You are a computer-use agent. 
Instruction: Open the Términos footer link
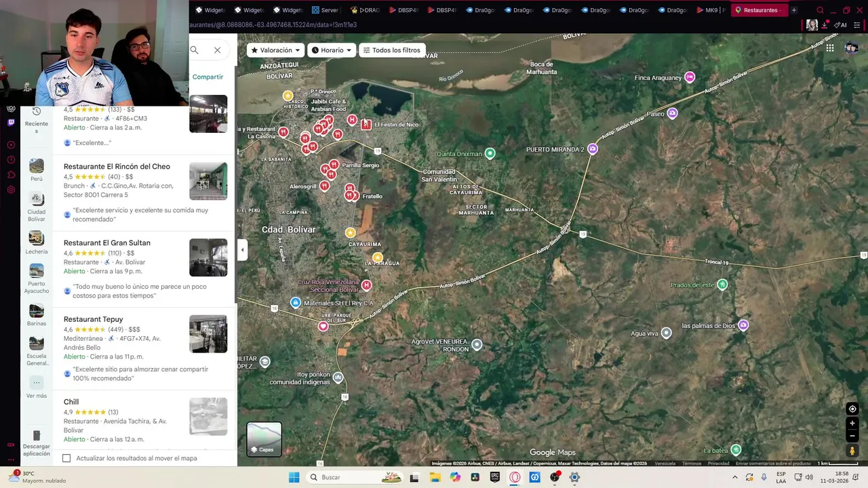(692, 464)
